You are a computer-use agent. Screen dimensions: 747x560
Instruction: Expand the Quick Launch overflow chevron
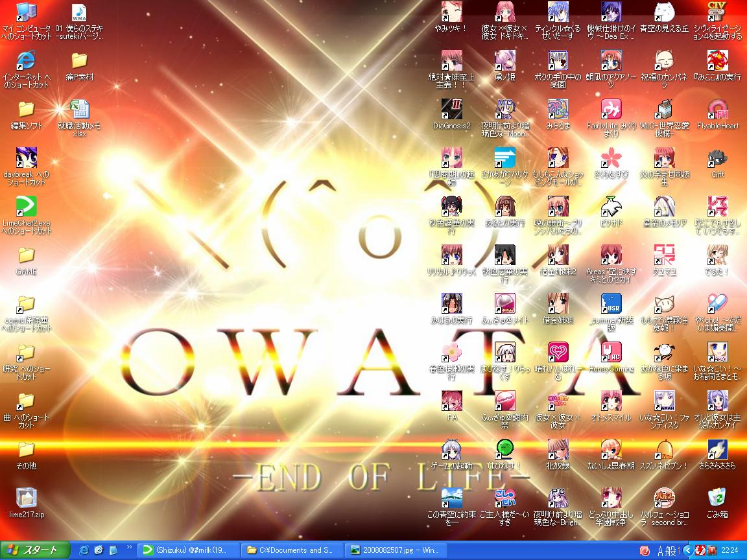click(x=129, y=548)
